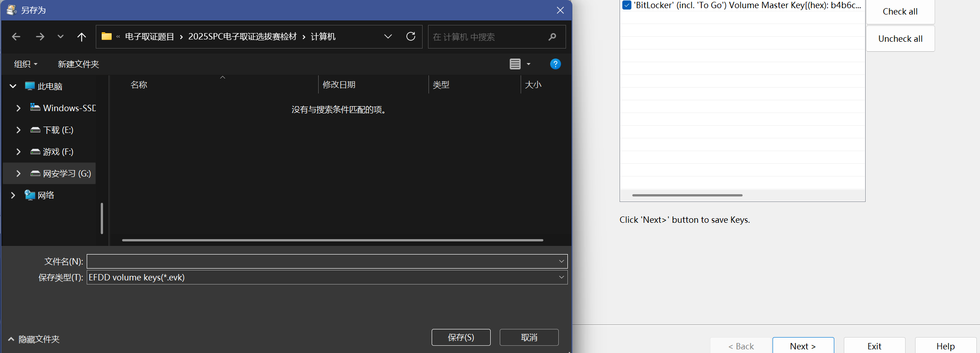Click the 文件名 input field
The image size is (980, 353).
pyautogui.click(x=322, y=261)
